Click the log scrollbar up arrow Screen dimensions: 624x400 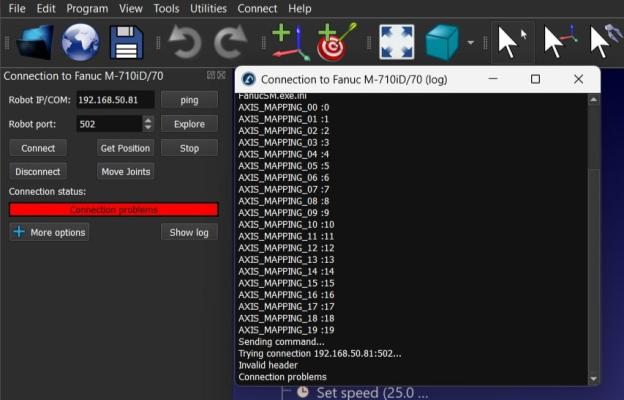tap(594, 100)
